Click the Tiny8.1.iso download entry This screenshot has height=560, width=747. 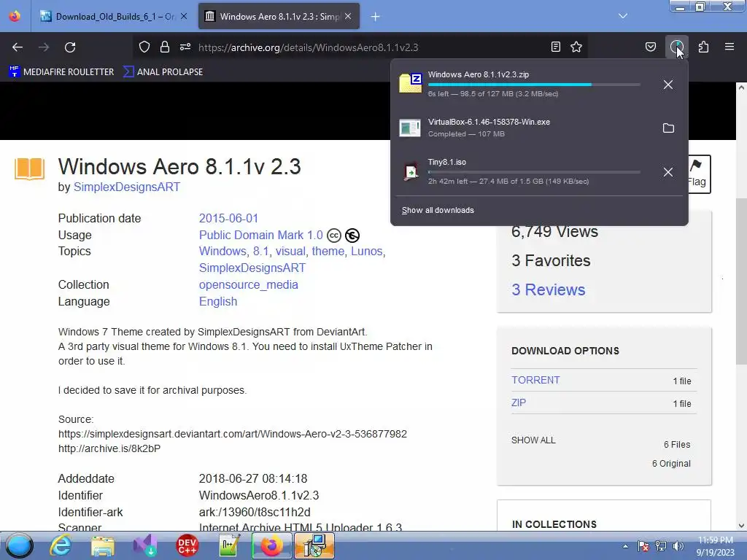point(523,171)
